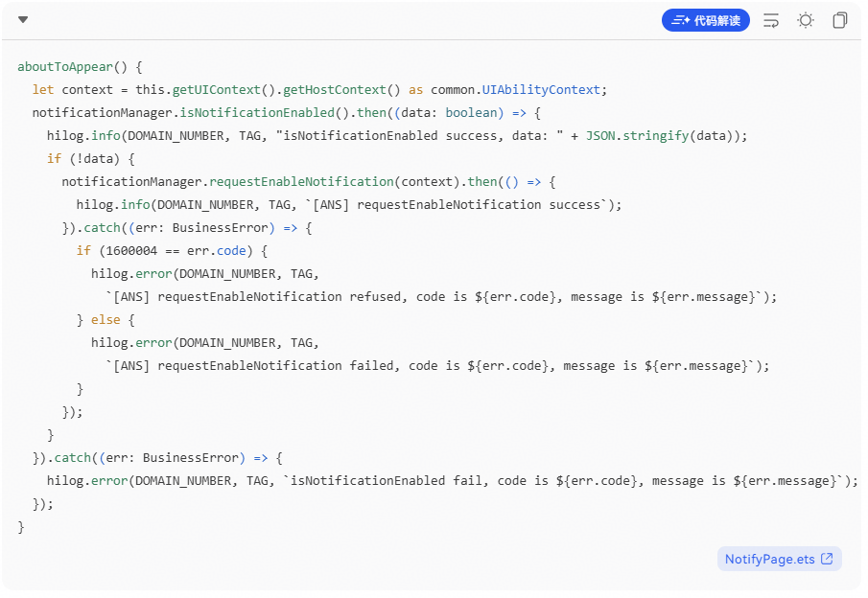Click the boolean type annotation
This screenshot has height=598, width=868.
[x=471, y=113]
